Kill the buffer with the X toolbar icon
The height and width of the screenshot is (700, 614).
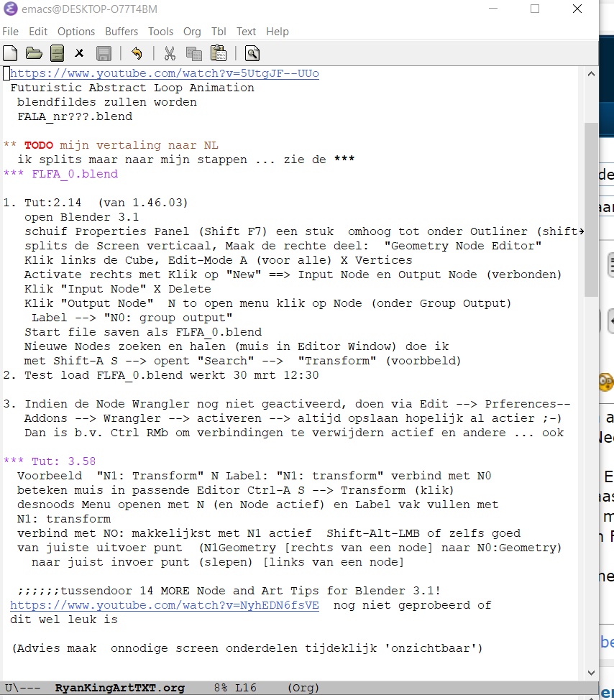79,54
